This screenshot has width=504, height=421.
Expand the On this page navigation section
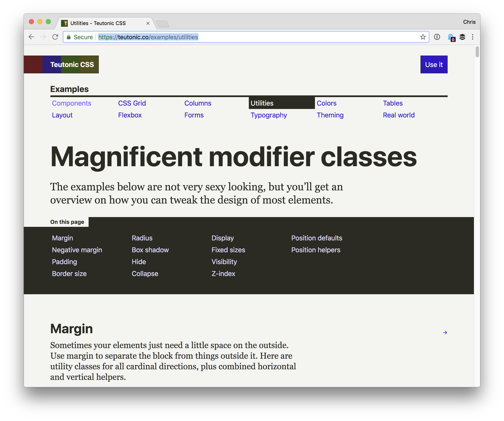[x=67, y=222]
